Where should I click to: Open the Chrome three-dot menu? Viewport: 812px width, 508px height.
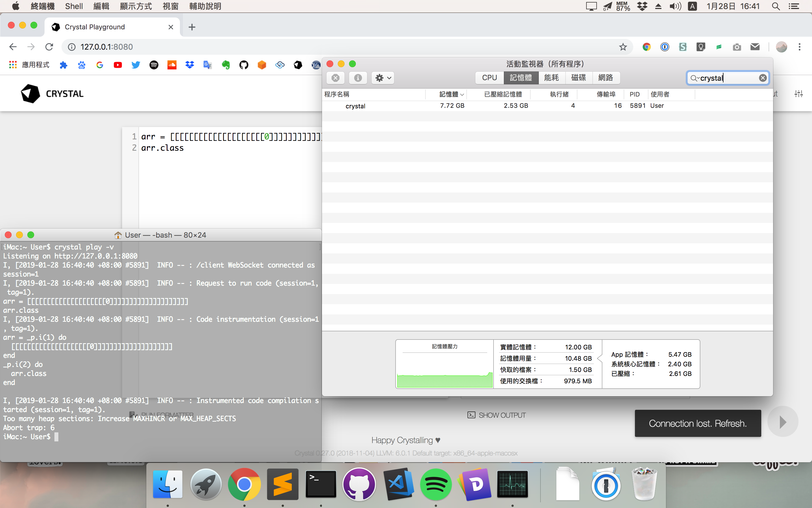(x=800, y=47)
